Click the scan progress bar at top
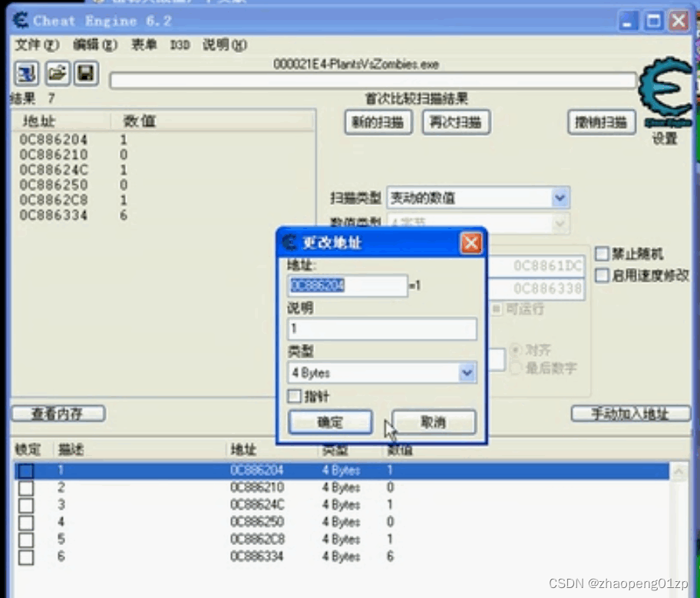700x598 pixels. tap(373, 81)
